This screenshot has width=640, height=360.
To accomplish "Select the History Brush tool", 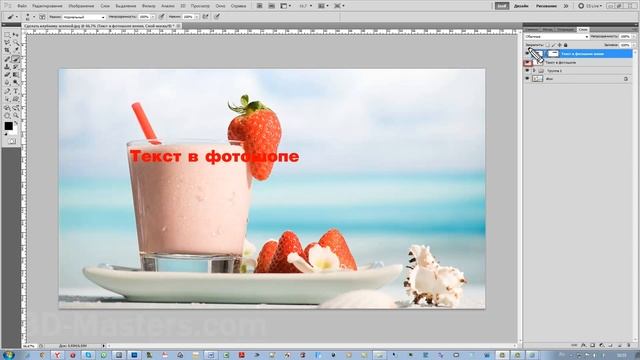I will 16,67.
